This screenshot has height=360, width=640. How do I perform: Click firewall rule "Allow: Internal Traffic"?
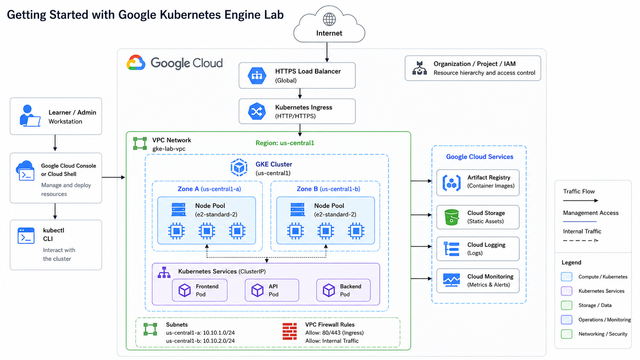tap(332, 341)
